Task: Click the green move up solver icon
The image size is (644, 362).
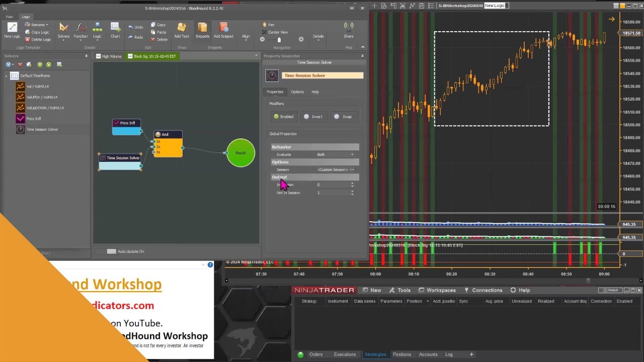Action: 40,64
